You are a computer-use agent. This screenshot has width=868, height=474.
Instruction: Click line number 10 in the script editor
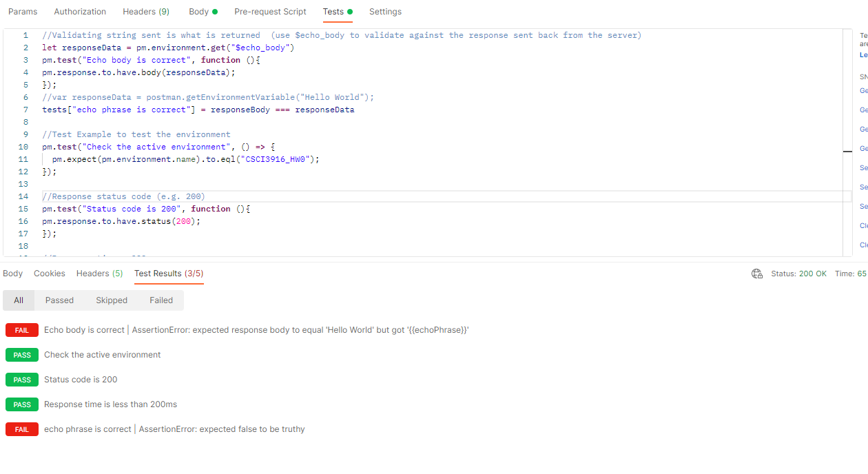pyautogui.click(x=23, y=146)
